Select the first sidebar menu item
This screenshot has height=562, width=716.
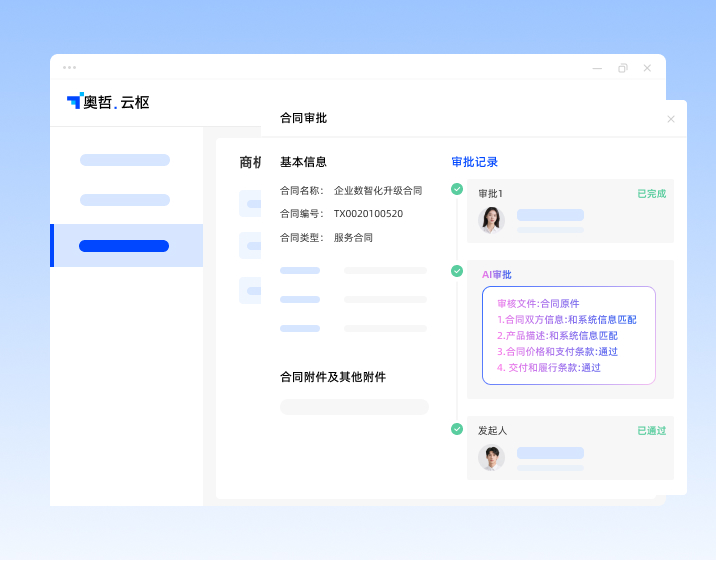(x=124, y=160)
